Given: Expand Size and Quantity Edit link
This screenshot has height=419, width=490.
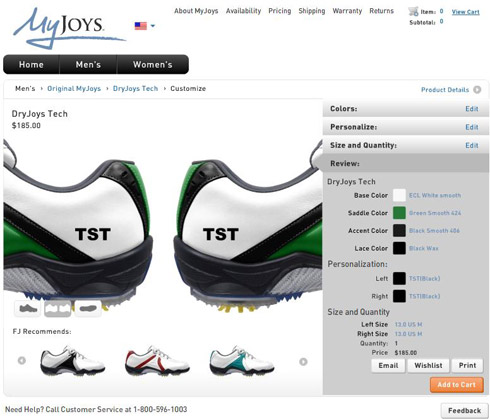Looking at the screenshot, I should coord(472,145).
